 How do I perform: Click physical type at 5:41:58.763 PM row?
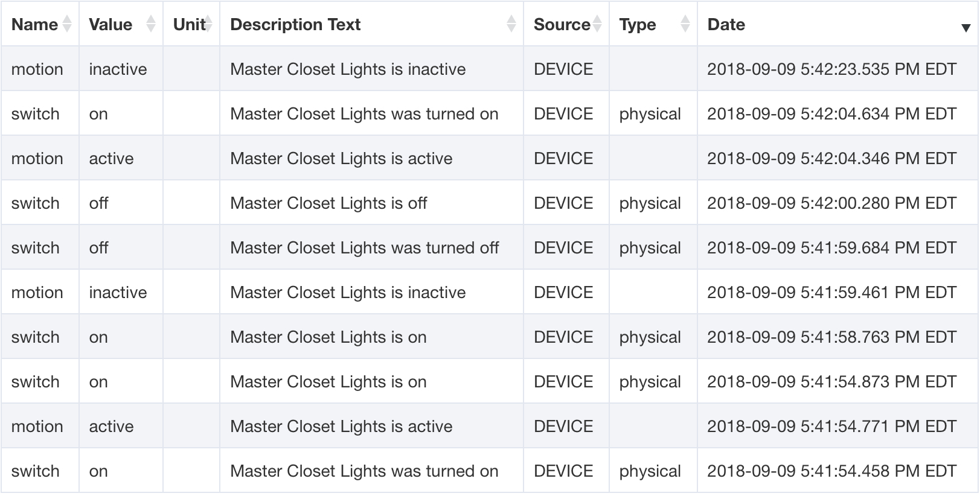click(650, 337)
